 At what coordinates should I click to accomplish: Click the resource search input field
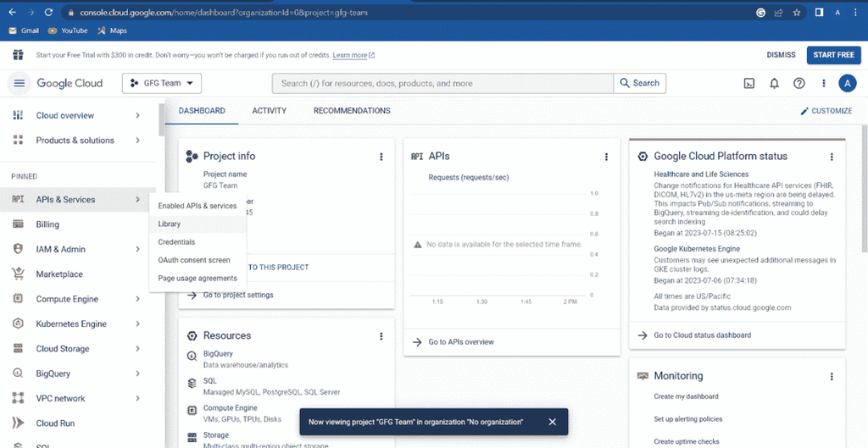coord(442,84)
